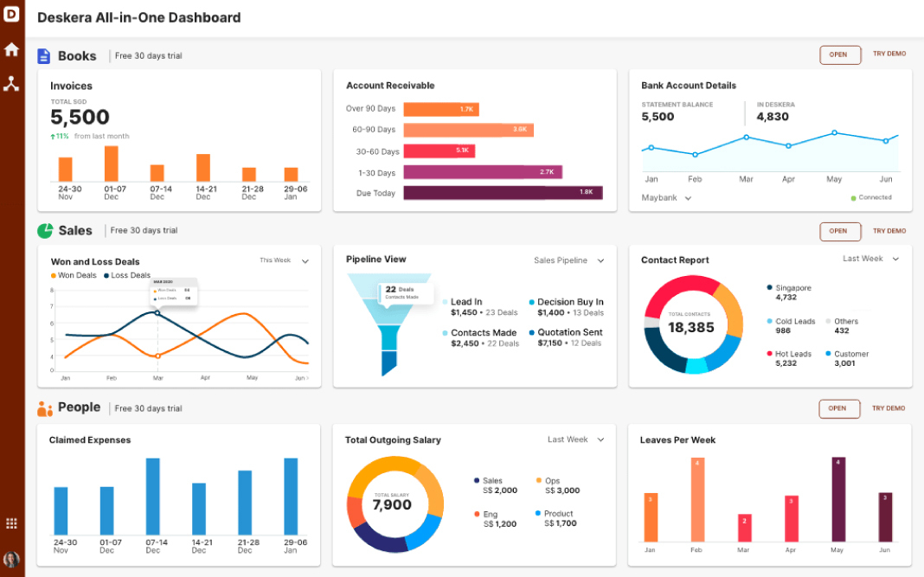Select the People section header
The width and height of the screenshot is (924, 577).
[80, 407]
